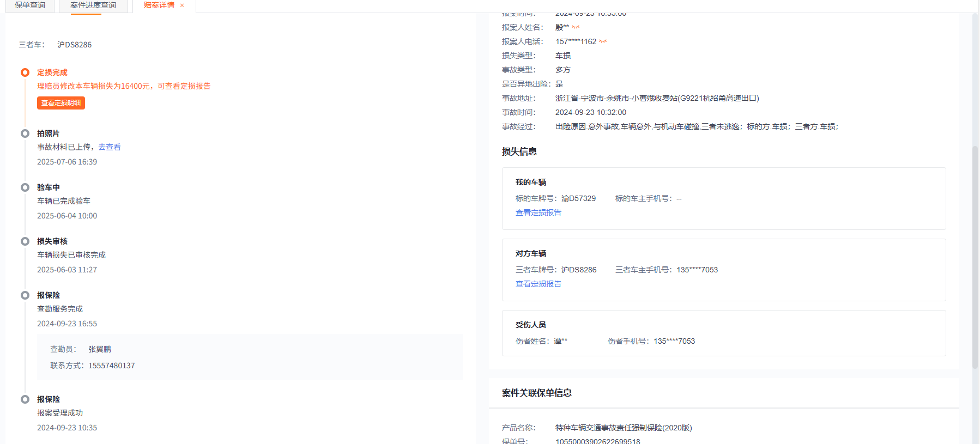Click the orange 查看定损明细 button
980x444 pixels.
tap(61, 103)
